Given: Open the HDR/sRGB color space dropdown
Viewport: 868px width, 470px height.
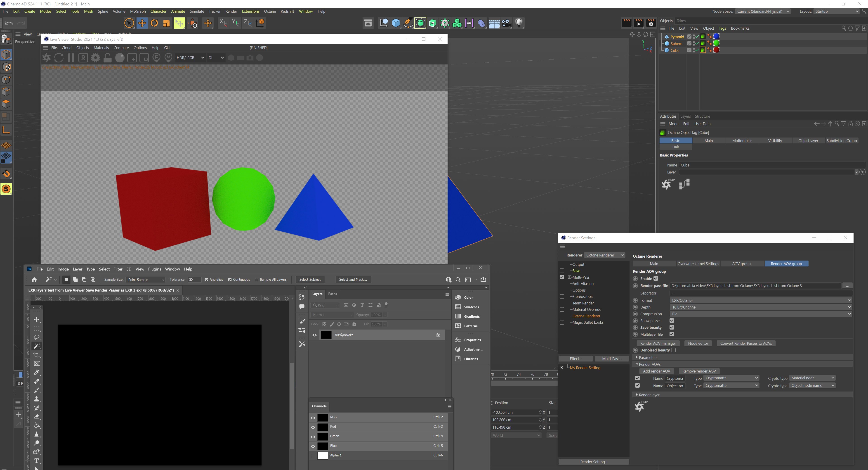Looking at the screenshot, I should tap(190, 58).
